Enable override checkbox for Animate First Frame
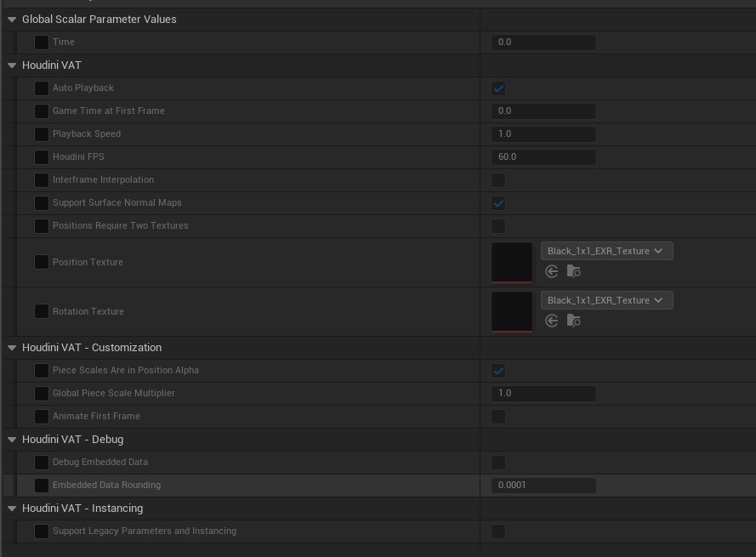The height and width of the screenshot is (557, 756). point(42,416)
